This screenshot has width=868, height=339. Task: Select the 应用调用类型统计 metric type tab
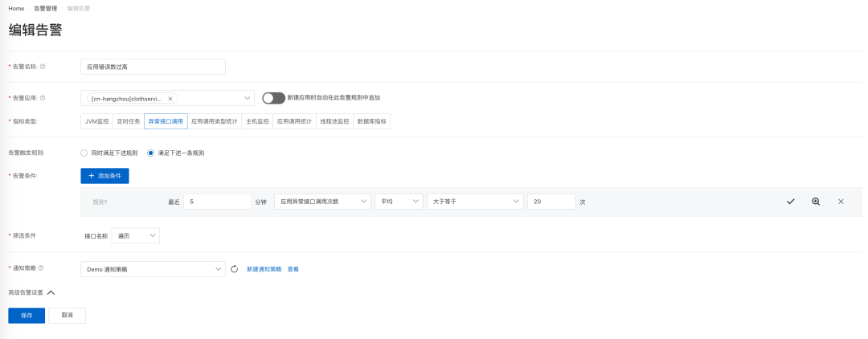point(215,121)
